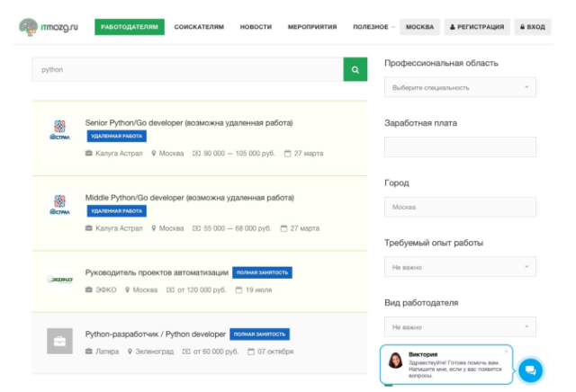Click the green search magnifier button
Viewport: 576px width, 392px height.
point(355,69)
